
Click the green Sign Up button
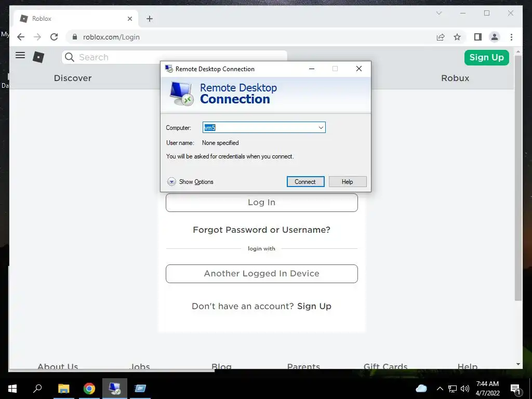pyautogui.click(x=486, y=57)
